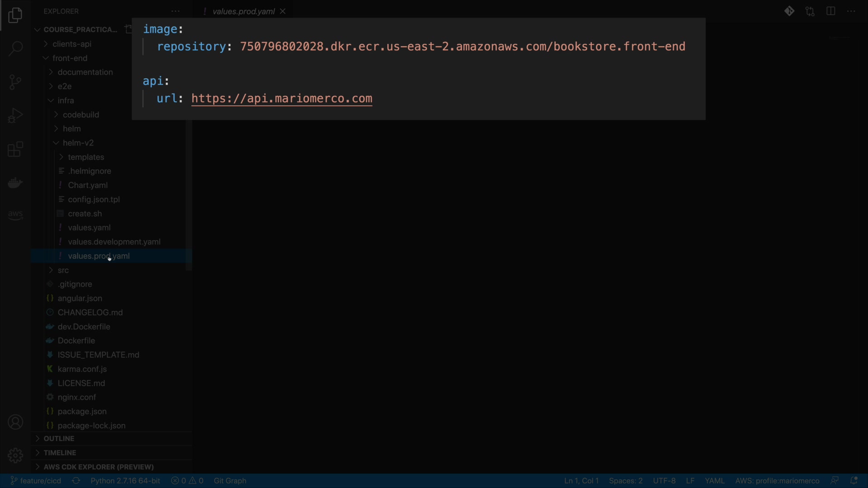The image size is (868, 488).
Task: Open the Extensions view
Action: tap(15, 150)
